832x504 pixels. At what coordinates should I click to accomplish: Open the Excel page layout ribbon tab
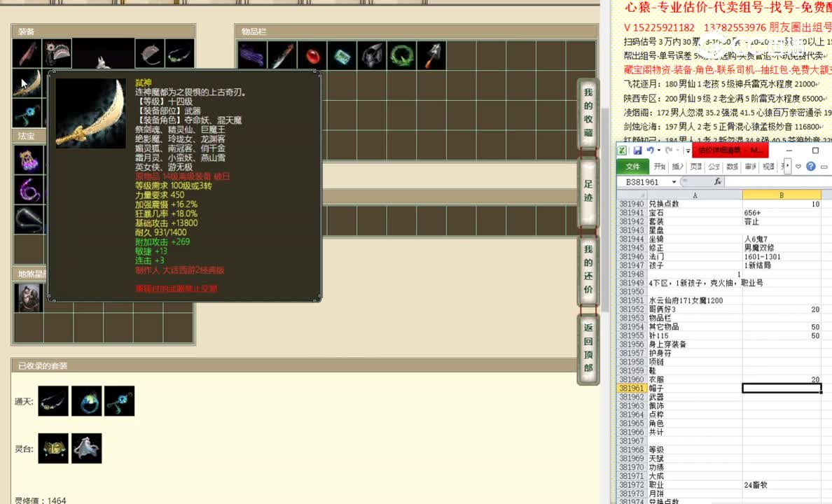(x=695, y=167)
